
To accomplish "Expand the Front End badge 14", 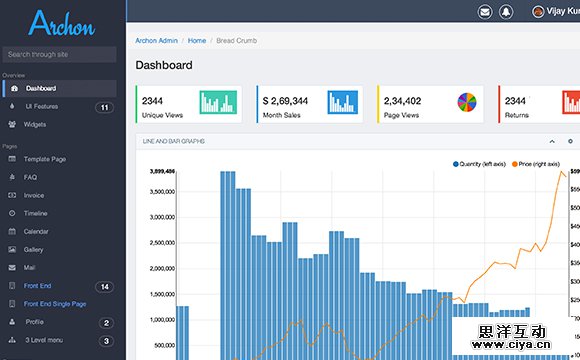I will tap(105, 287).
